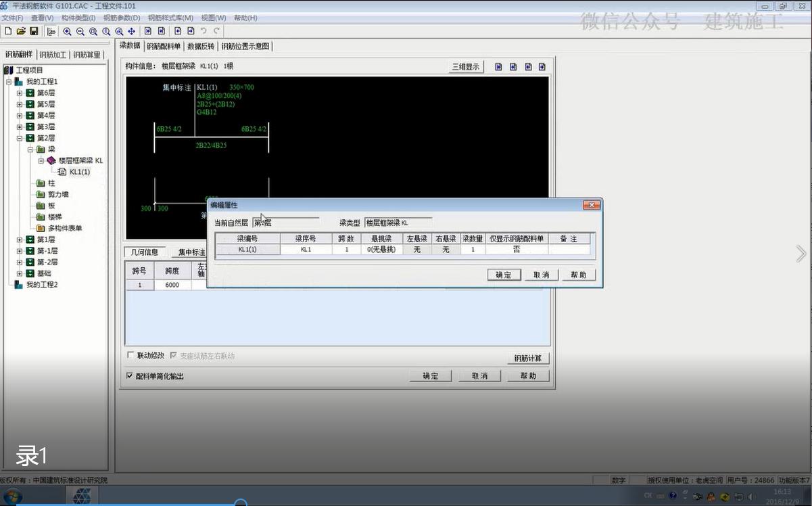
Task: Switch to the 钢筋配料单 tab
Action: point(164,46)
